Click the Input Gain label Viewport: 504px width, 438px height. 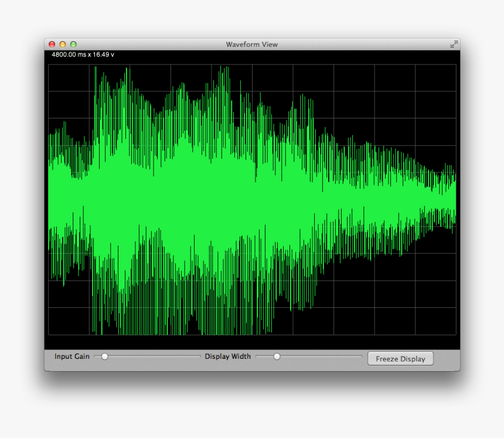point(72,356)
